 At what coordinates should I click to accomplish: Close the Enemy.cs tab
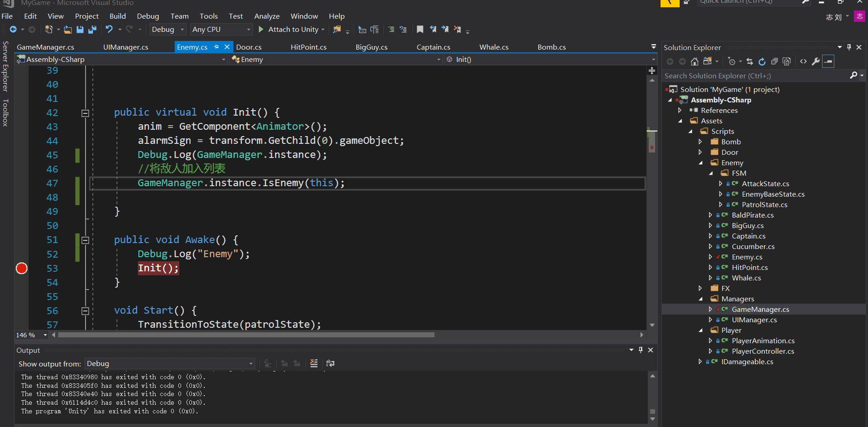227,47
